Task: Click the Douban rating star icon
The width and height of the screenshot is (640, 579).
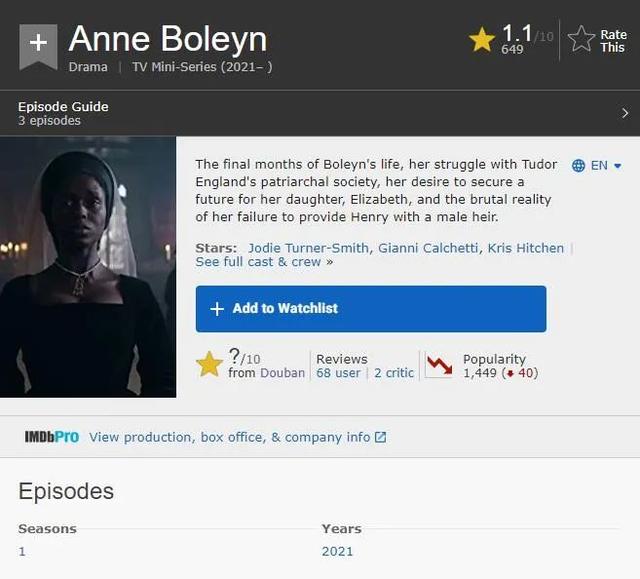Action: (x=209, y=364)
